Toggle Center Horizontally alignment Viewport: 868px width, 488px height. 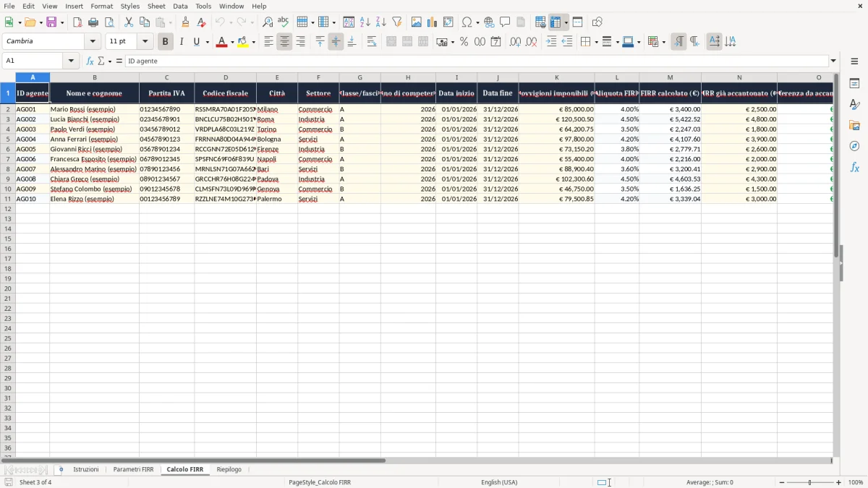point(284,42)
